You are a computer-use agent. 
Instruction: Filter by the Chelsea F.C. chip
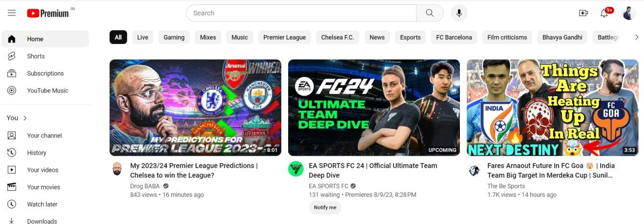click(x=338, y=37)
